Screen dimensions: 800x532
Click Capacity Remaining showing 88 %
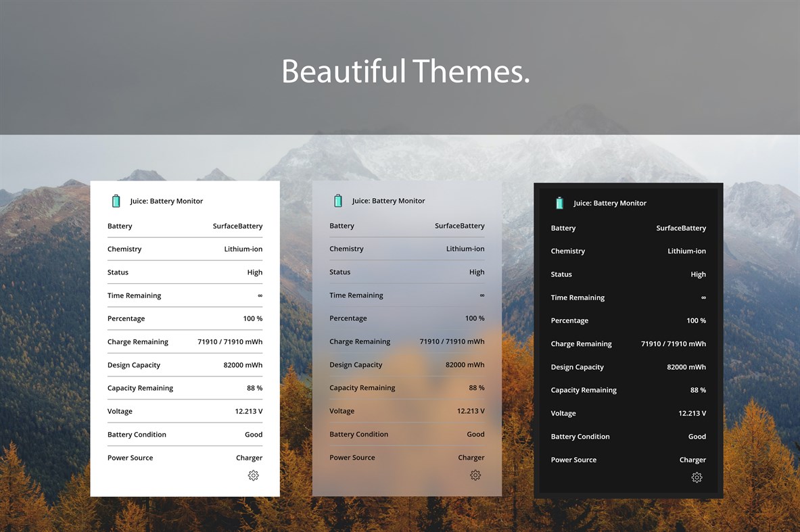point(185,388)
